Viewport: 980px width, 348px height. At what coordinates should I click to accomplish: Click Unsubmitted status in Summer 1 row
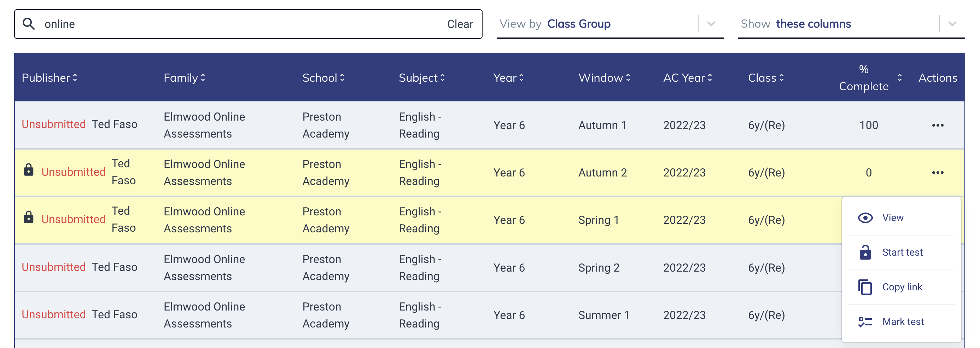[54, 314]
